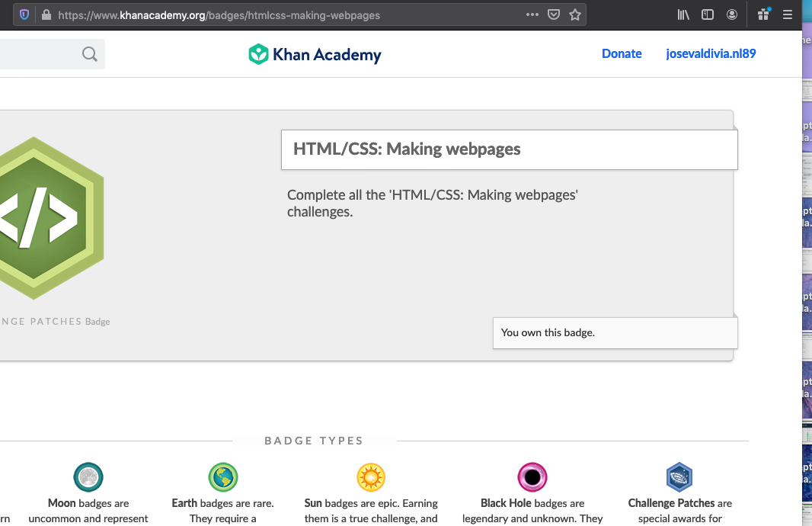812x526 pixels.
Task: Click 'Earth badges are rare.' text
Action: click(x=222, y=503)
